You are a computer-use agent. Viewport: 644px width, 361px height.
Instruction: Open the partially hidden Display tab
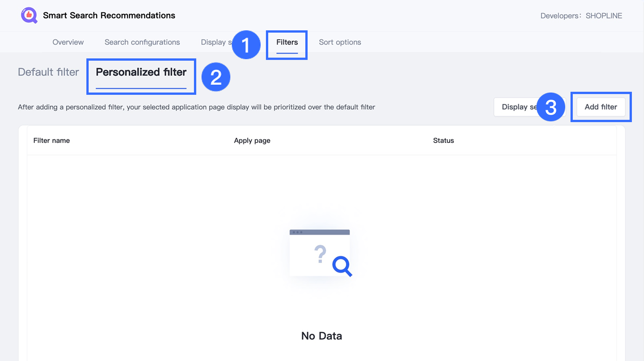[x=214, y=42]
